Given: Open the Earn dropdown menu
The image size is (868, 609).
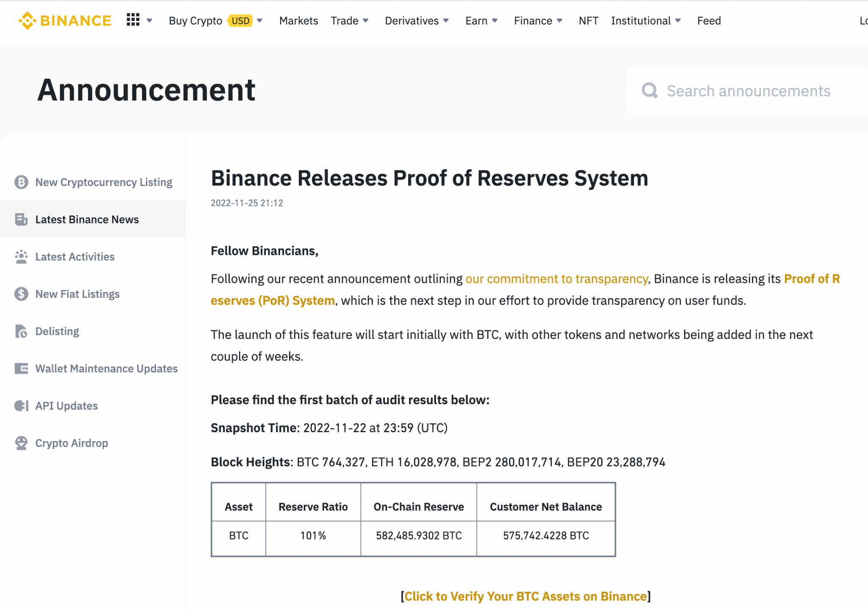Looking at the screenshot, I should 481,21.
